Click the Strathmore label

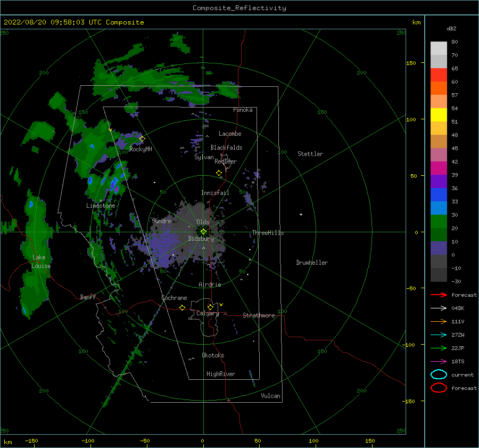tap(259, 315)
